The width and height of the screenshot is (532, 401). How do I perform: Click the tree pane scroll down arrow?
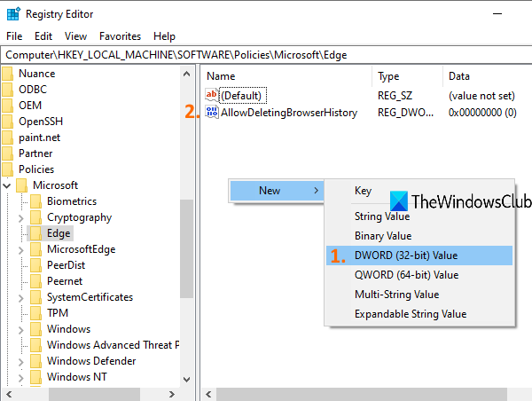pos(186,380)
